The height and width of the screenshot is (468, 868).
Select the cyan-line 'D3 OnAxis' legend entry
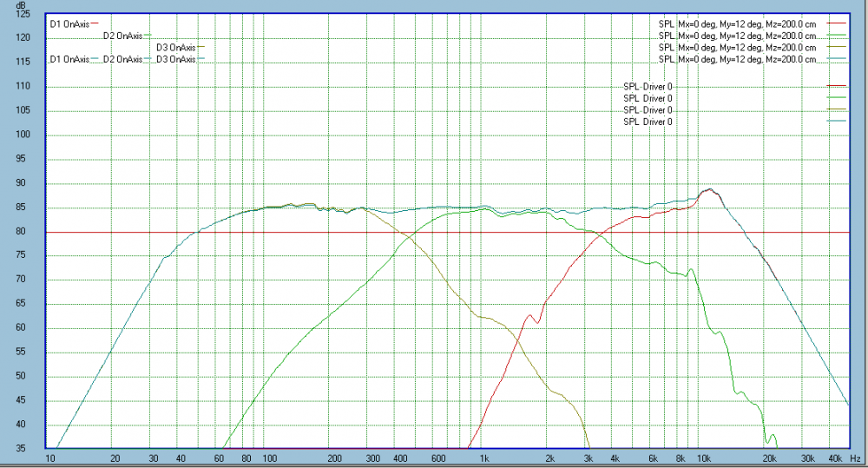pyautogui.click(x=176, y=59)
